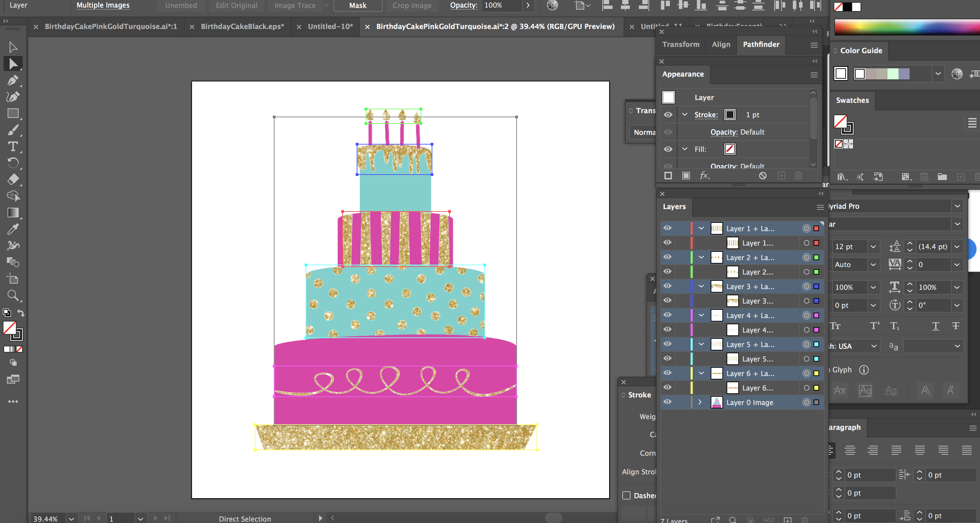Click the Multiple Images link
This screenshot has width=980, height=523.
tap(103, 5)
